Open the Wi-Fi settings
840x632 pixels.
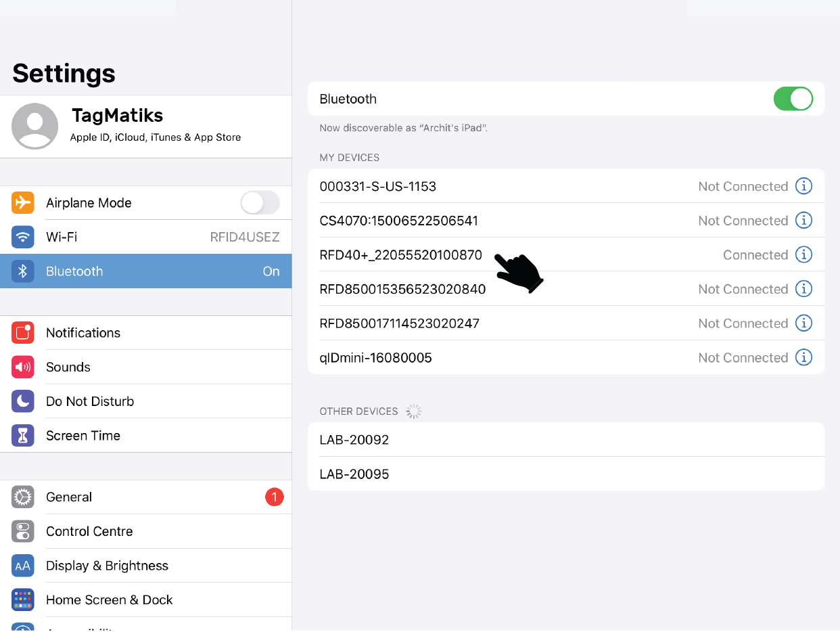[145, 237]
